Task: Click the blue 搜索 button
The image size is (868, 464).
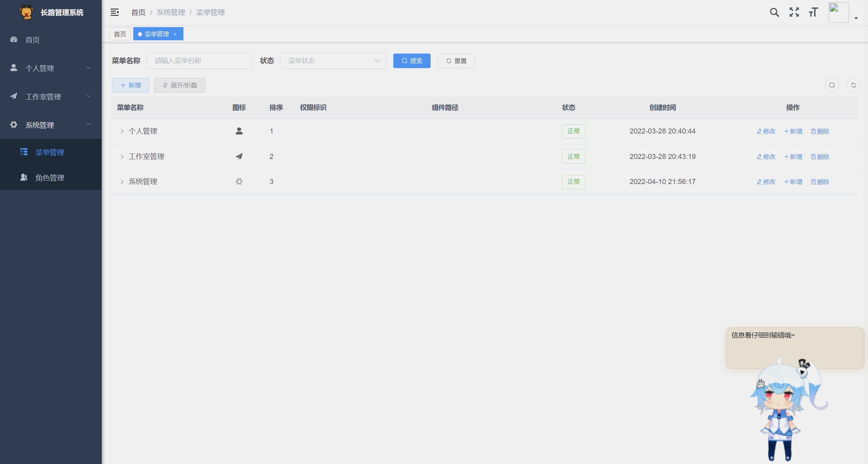Action: (x=412, y=61)
